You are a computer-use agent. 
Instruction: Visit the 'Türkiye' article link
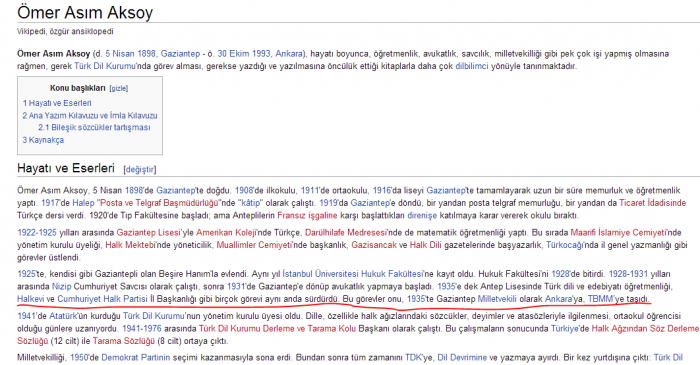tap(565, 329)
